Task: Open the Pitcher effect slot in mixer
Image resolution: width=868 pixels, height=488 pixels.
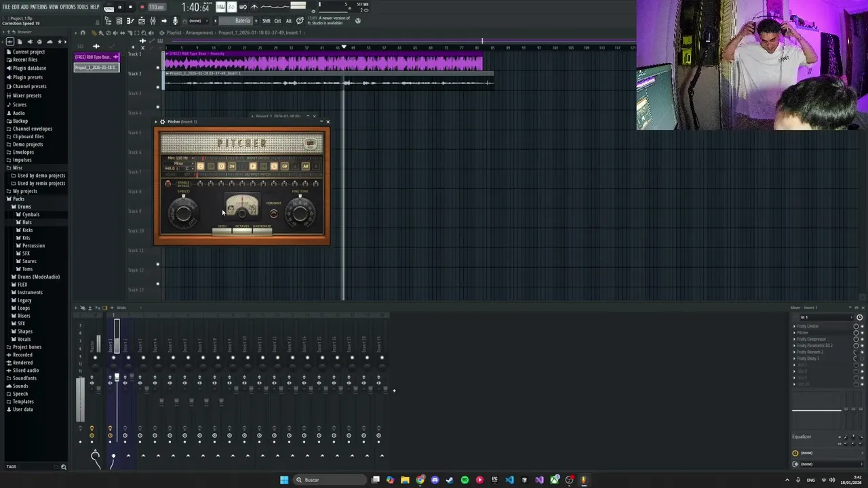Action: [x=803, y=333]
